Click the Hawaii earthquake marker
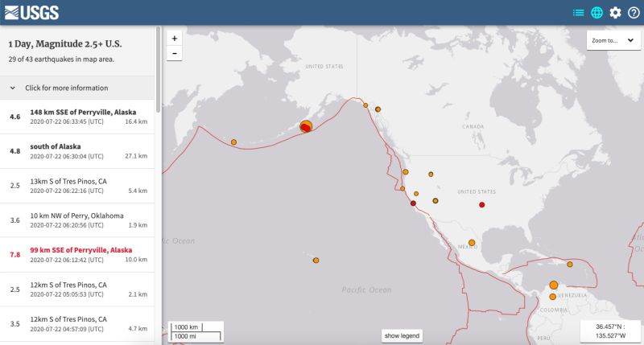The width and height of the screenshot is (644, 345). click(316, 260)
